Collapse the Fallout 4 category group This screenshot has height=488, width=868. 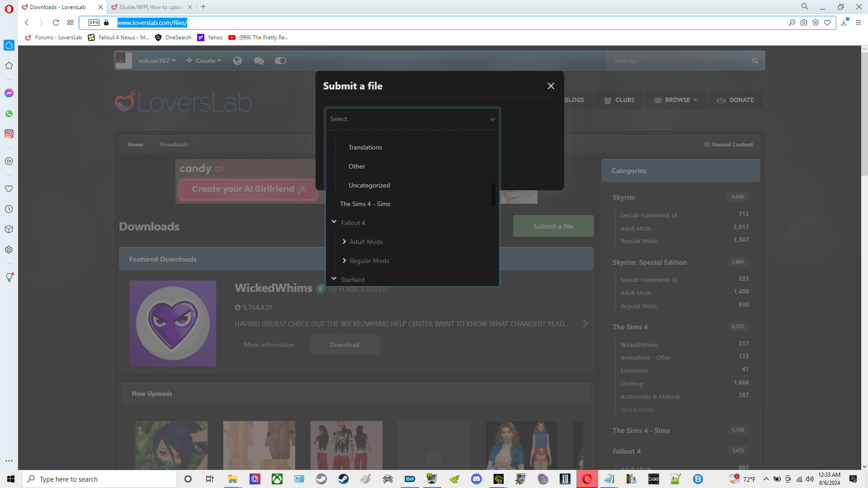(x=334, y=222)
